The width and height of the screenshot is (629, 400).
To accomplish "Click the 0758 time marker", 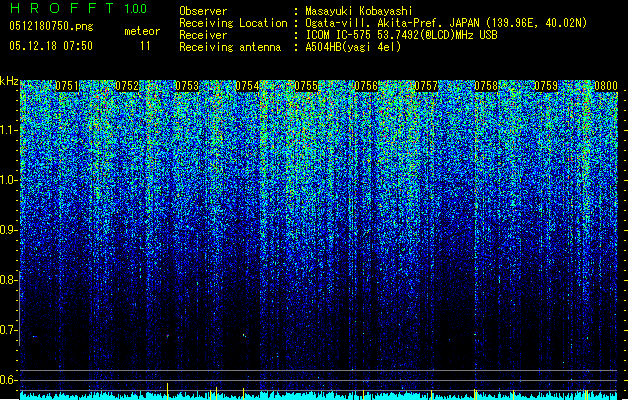I will (486, 86).
